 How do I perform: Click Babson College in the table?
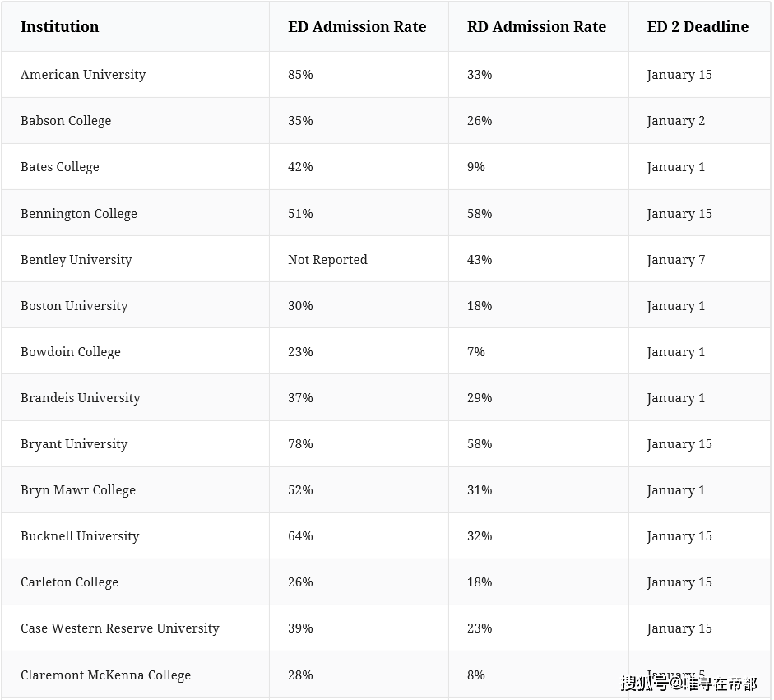66,121
